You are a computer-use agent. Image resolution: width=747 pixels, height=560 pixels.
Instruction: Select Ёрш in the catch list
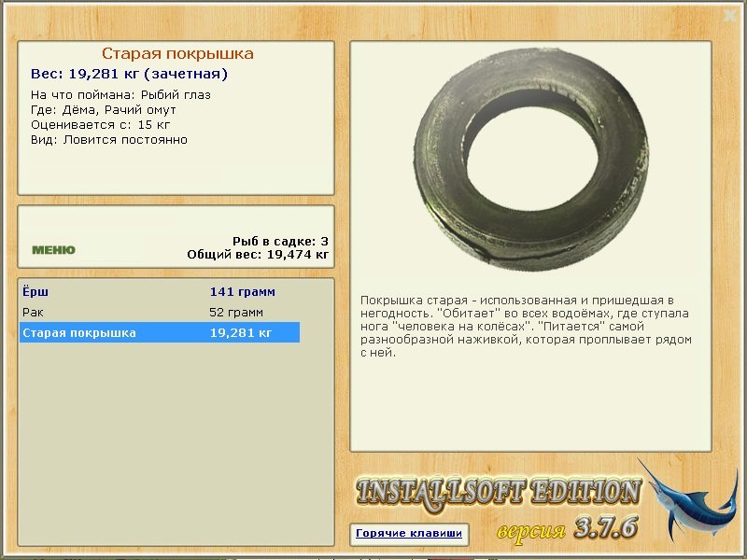(160, 292)
